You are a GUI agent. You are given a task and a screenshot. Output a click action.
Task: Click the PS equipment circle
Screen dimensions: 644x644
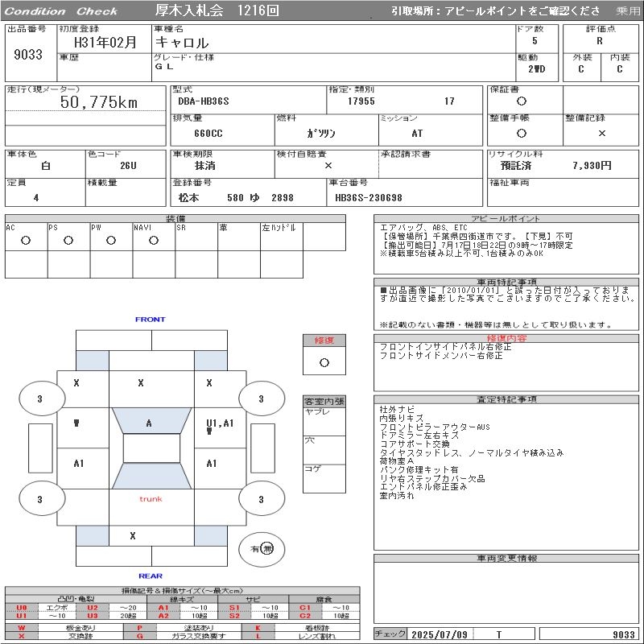coord(68,240)
